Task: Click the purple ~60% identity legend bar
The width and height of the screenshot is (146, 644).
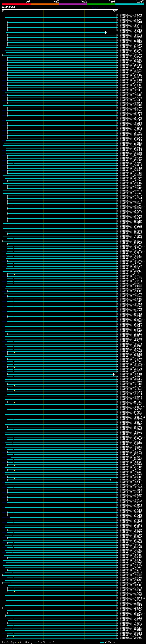Action: [x=73, y=4]
